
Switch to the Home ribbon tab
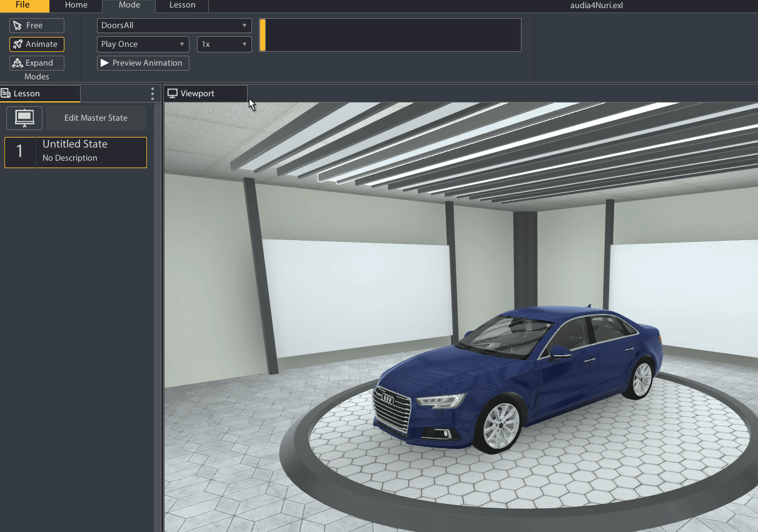(76, 6)
